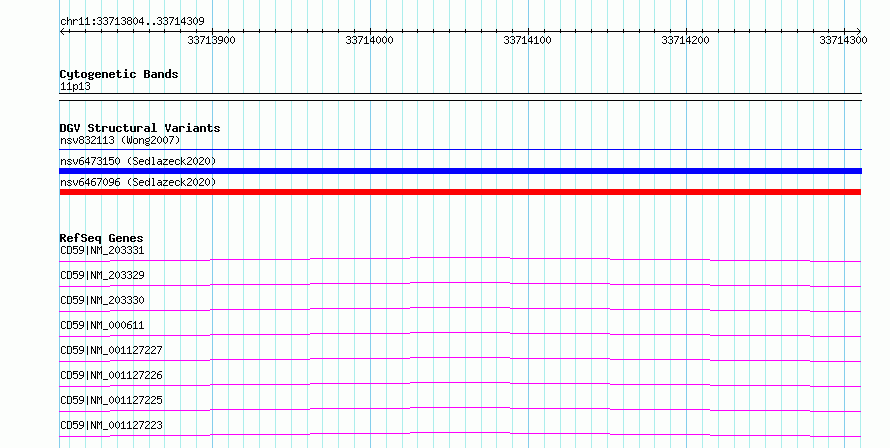Viewport: 890px width, 448px height.
Task: Open transcript CD59|NM_001127225
Action: [111, 400]
